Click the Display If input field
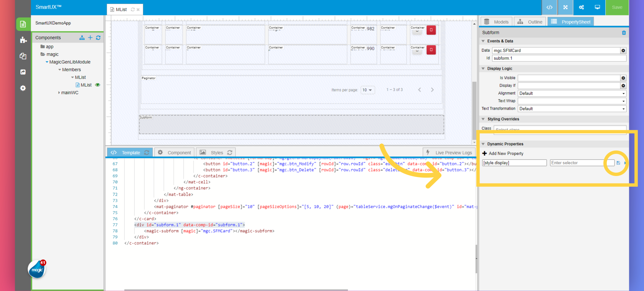This screenshot has height=291, width=644. click(569, 86)
